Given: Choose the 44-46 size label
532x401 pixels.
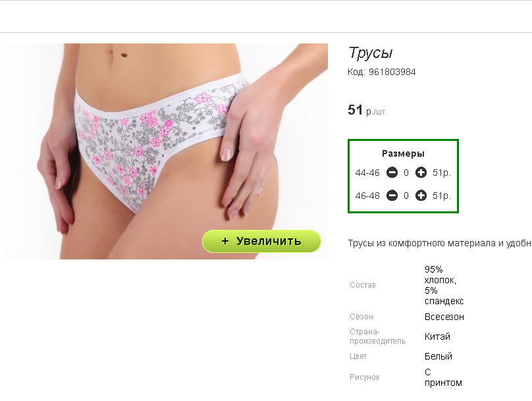Looking at the screenshot, I should 367,173.
